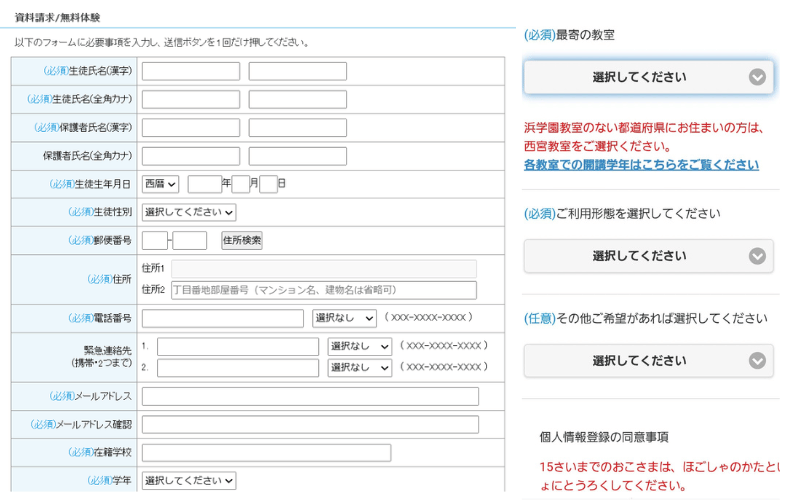Click the birth year field before 年
This screenshot has height=500, width=800.
205,184
